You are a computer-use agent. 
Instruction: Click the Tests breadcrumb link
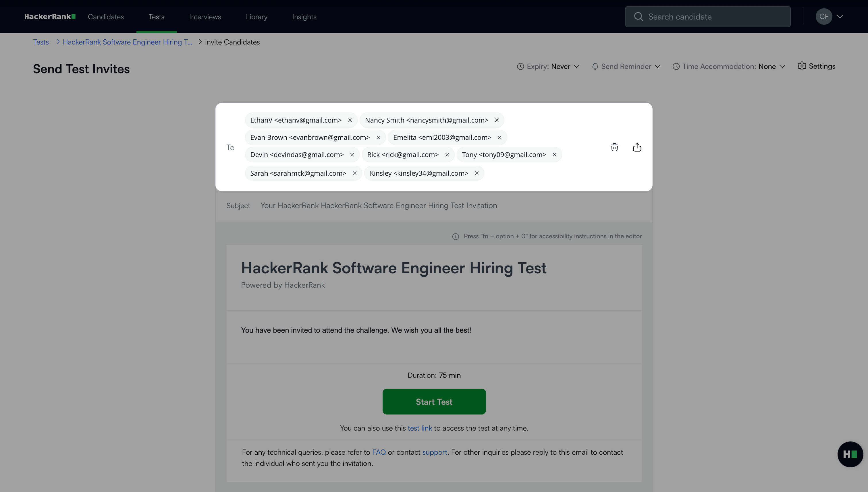pos(40,42)
